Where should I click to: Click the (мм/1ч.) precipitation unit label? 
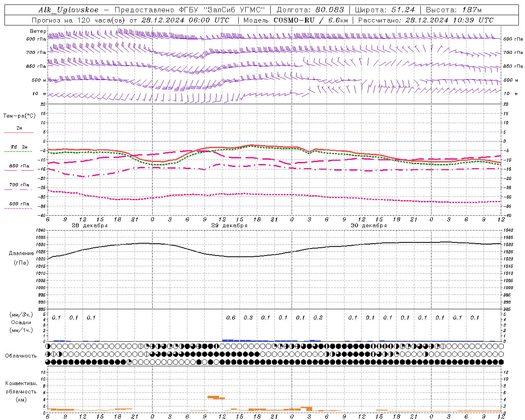tap(21, 330)
